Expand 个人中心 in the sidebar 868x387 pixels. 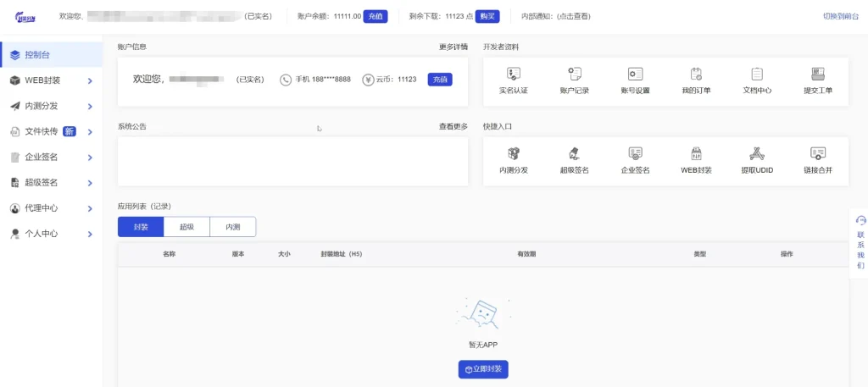[x=51, y=233]
